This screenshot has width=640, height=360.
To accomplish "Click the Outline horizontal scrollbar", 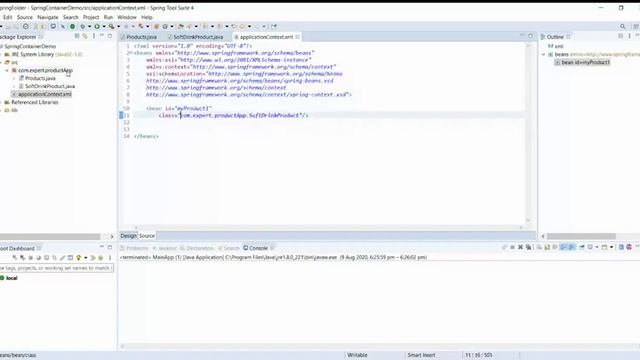I will click(x=581, y=236).
